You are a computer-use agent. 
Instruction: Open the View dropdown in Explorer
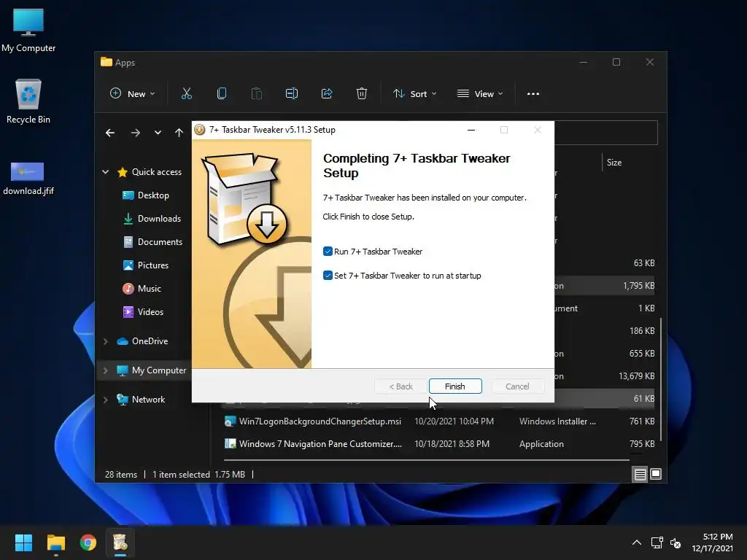(x=480, y=94)
